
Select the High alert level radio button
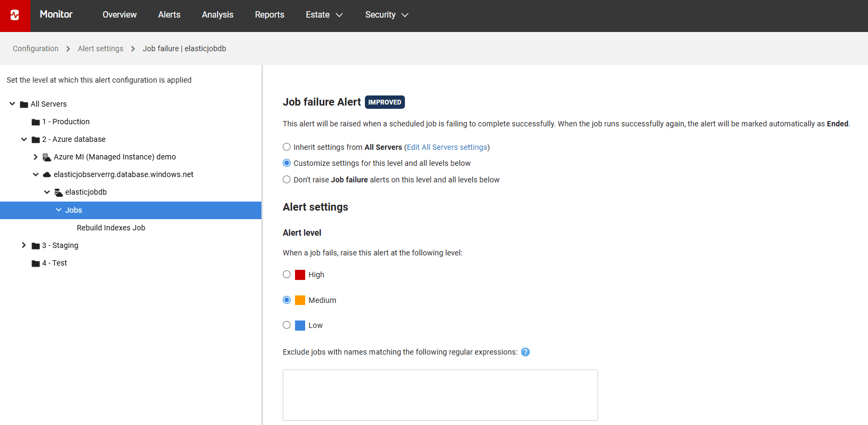pos(287,275)
